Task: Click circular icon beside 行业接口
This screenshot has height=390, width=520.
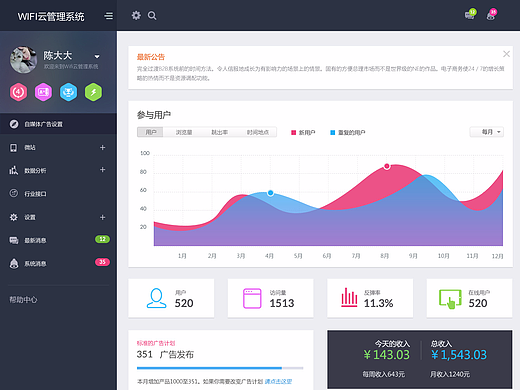Action: click(x=14, y=193)
